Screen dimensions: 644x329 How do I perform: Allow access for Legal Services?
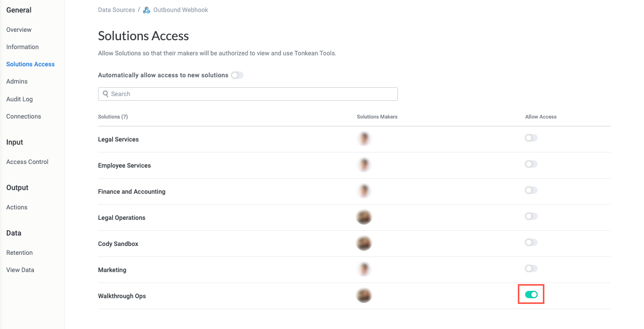531,137
